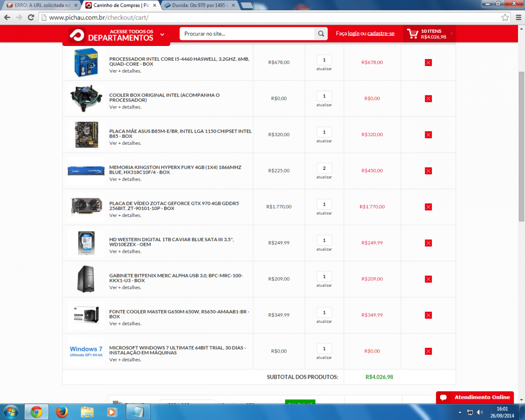Remove the Cooler Box Original Intel item
Screen dimensions: 525x420
click(428, 99)
